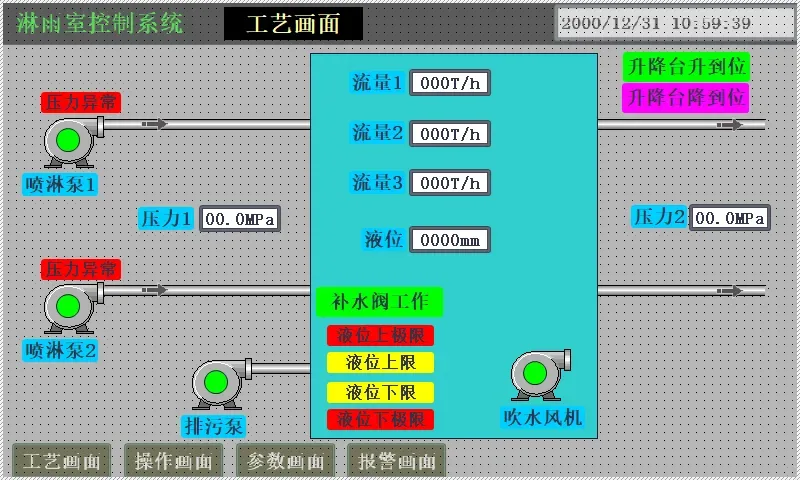The height and width of the screenshot is (480, 800).
Task: Click the 排污泵 pump icon
Action: click(x=221, y=384)
